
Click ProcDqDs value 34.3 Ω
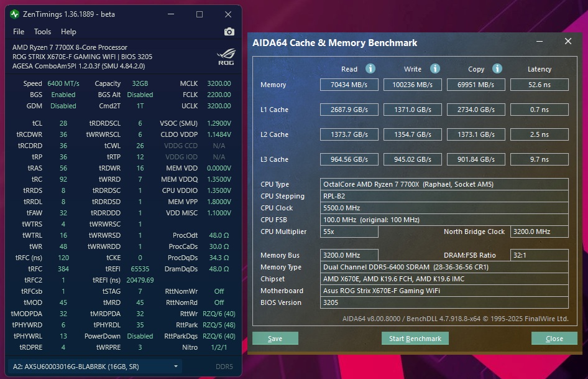tap(219, 258)
